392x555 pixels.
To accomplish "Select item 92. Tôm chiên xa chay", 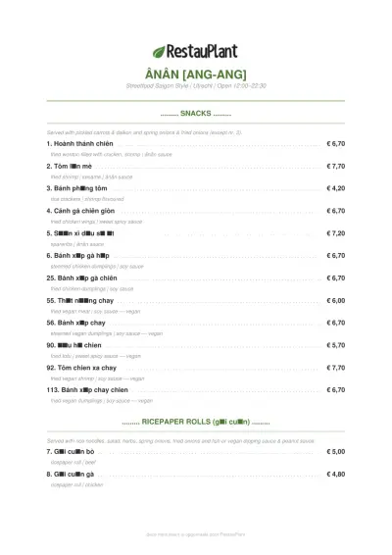I will 81,368.
